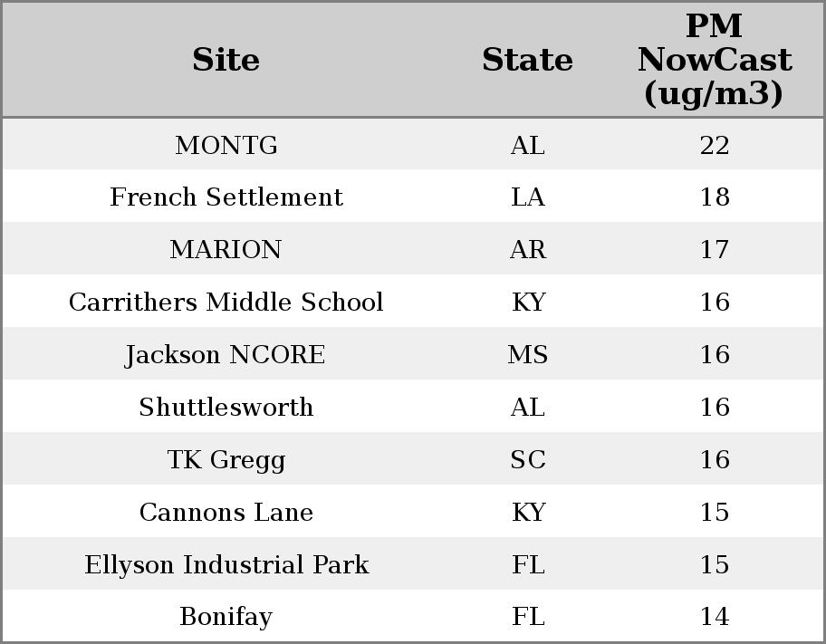Screen dimensions: 826x644
Task: Select the MONTG site cell
Action: point(226,145)
